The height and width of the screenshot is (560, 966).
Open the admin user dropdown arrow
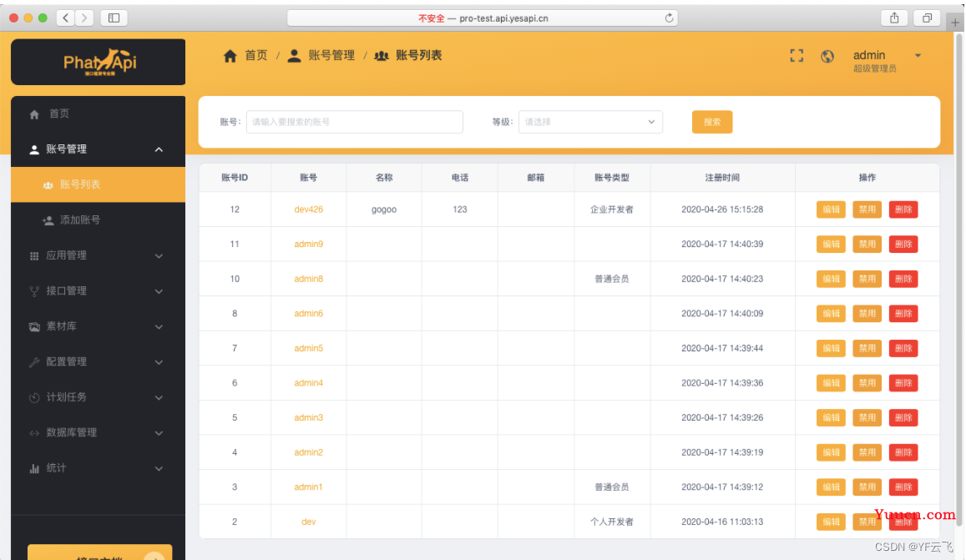click(x=918, y=55)
